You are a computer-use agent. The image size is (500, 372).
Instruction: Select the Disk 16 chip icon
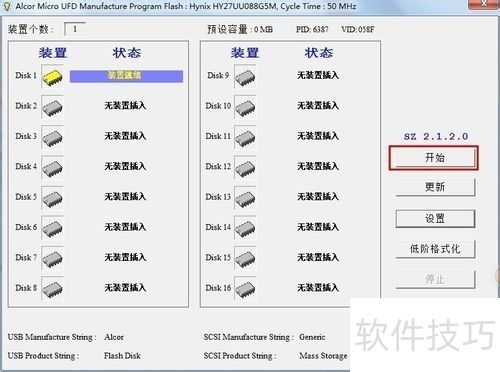[x=245, y=289]
